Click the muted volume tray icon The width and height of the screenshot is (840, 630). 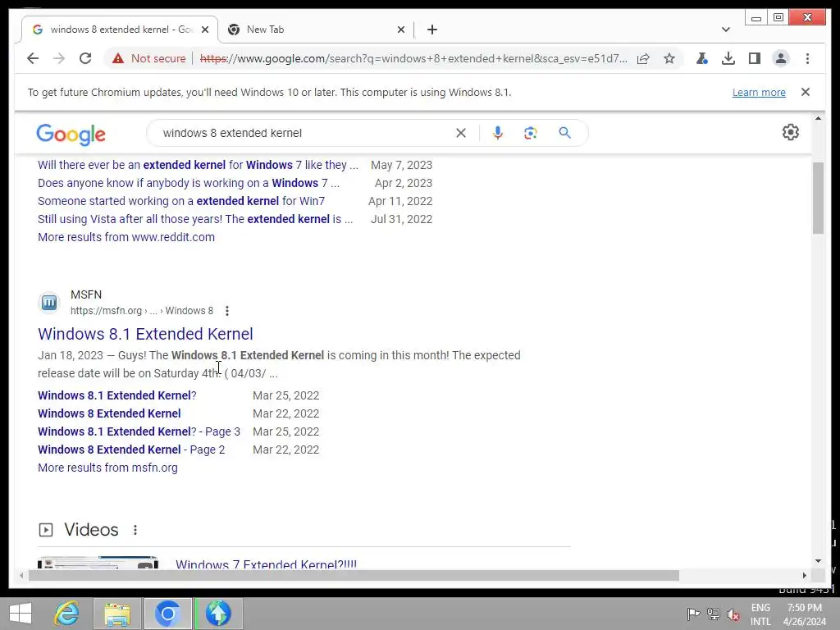[733, 614]
